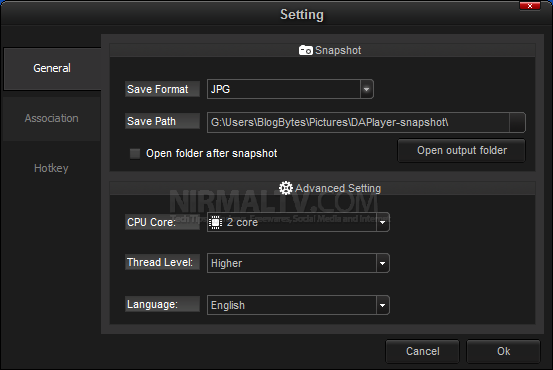Viewport: 553px width, 370px height.
Task: Enable Open folder after snapshot checkbox
Action: (135, 153)
